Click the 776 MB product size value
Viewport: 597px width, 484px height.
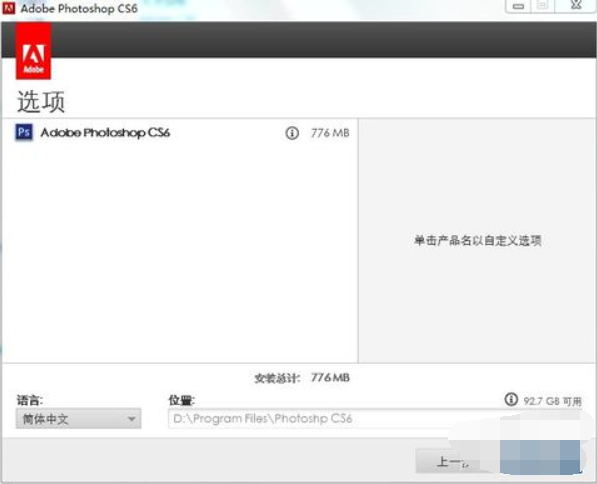(x=330, y=133)
